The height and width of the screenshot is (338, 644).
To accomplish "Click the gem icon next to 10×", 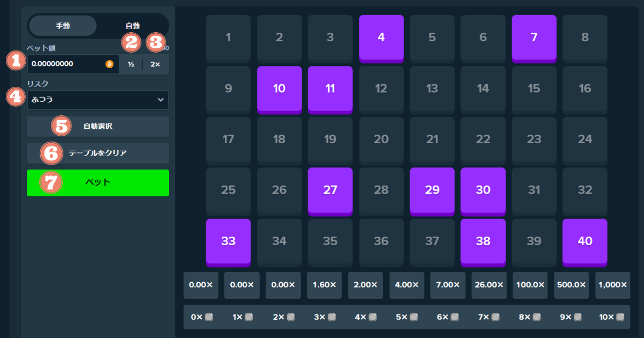I will 620,317.
